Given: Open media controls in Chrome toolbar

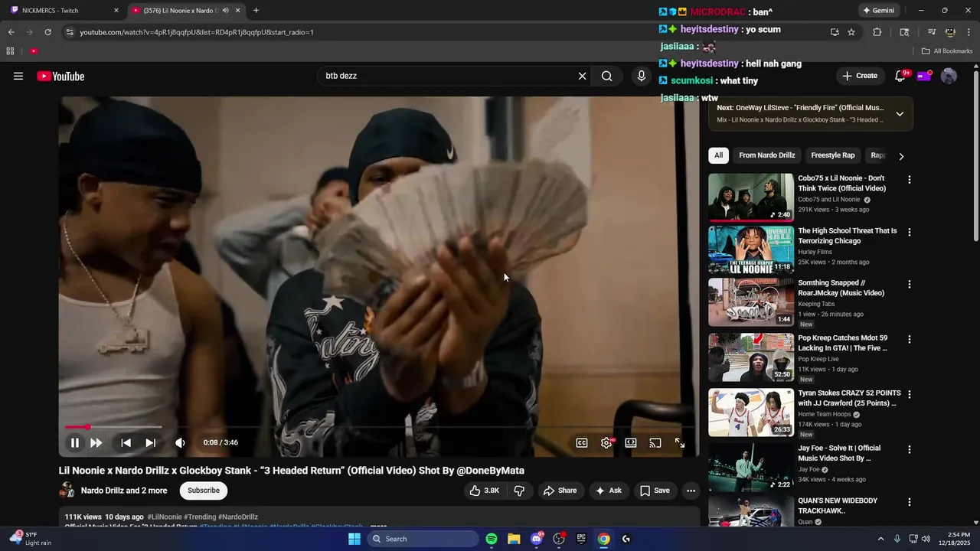Looking at the screenshot, I should coord(932,32).
